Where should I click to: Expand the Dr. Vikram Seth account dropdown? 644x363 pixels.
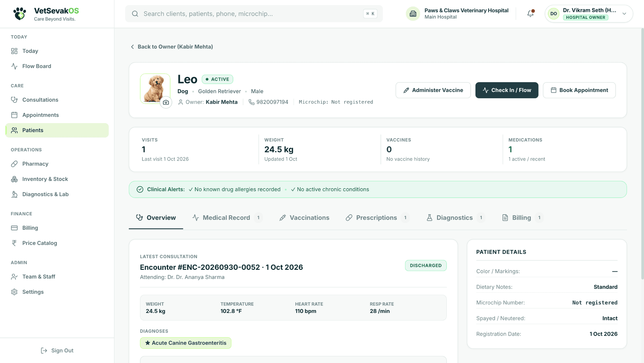pos(624,14)
